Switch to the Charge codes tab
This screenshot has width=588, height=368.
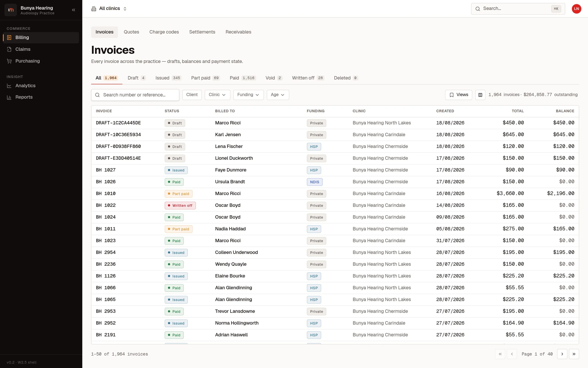tap(164, 32)
